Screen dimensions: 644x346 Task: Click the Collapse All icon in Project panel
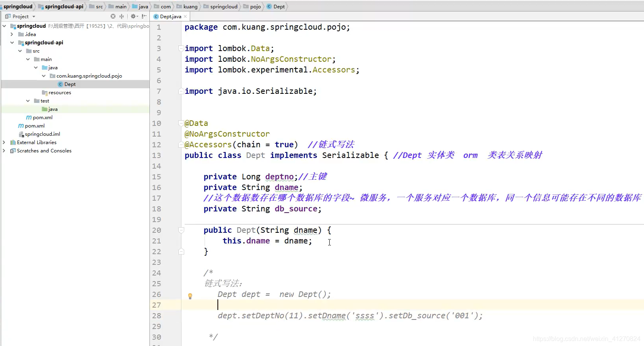click(x=122, y=16)
